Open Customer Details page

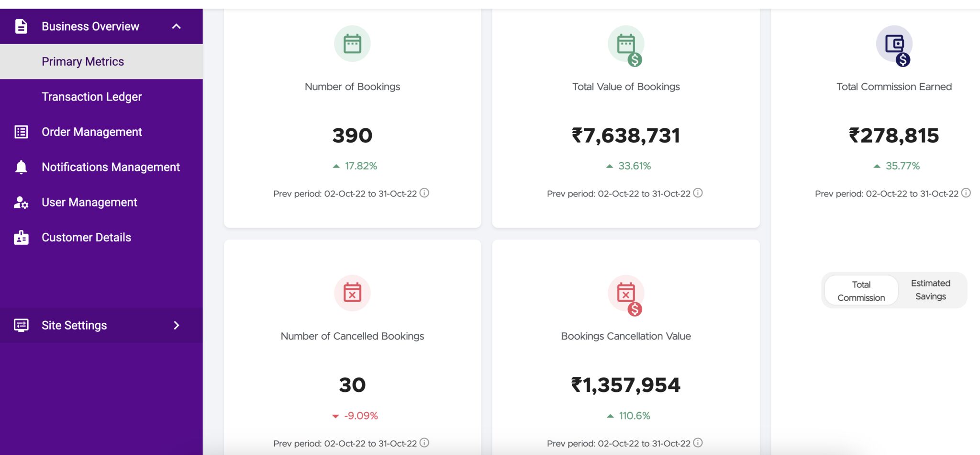86,238
